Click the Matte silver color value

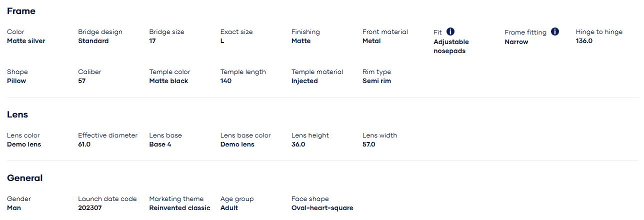pos(26,41)
